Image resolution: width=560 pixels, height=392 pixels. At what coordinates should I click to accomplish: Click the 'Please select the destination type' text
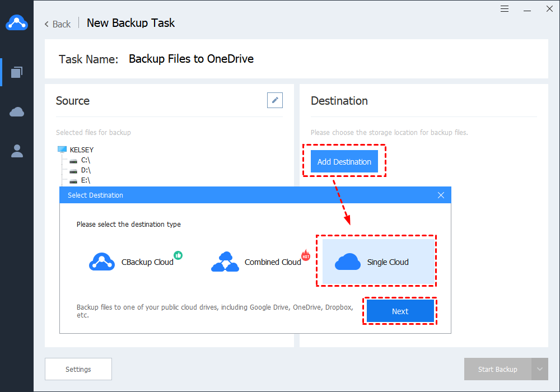pyautogui.click(x=129, y=224)
